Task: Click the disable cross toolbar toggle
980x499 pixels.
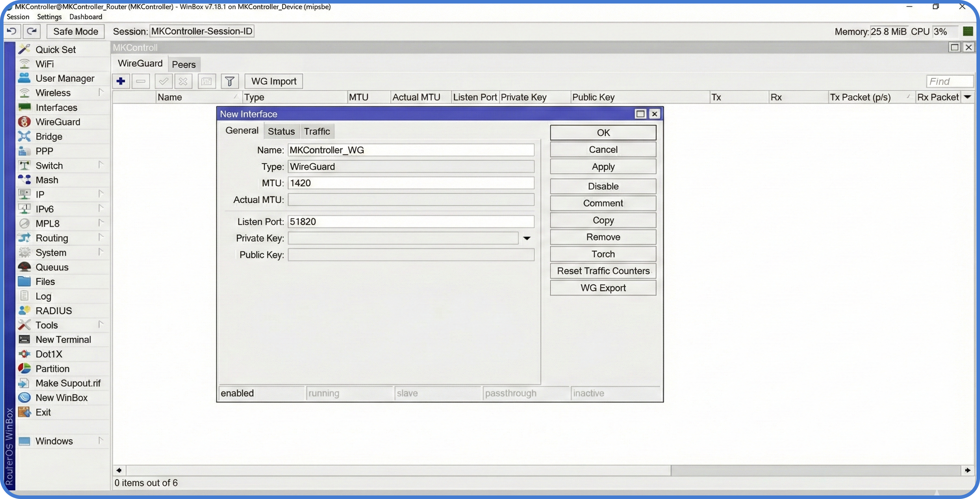Action: (x=183, y=81)
